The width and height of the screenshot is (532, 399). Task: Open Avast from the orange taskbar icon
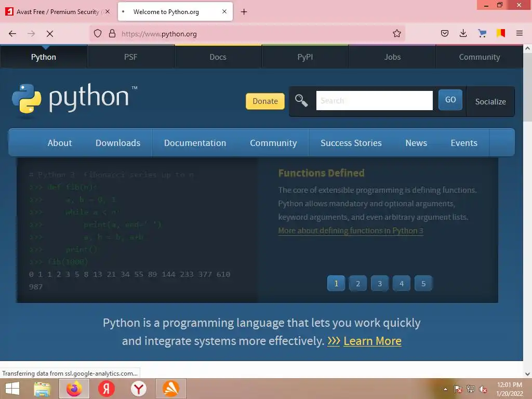coord(170,389)
